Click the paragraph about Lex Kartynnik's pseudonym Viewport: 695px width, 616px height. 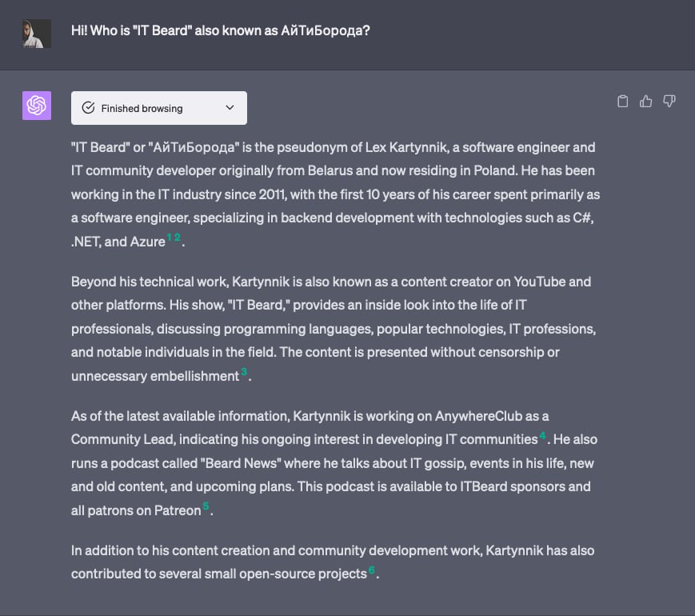[x=334, y=194]
